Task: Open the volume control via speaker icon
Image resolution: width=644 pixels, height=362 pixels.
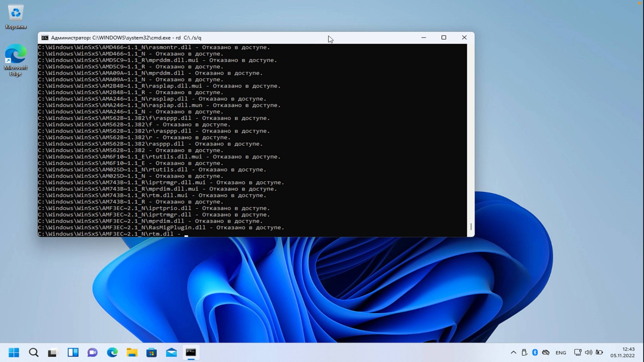Action: [x=589, y=352]
